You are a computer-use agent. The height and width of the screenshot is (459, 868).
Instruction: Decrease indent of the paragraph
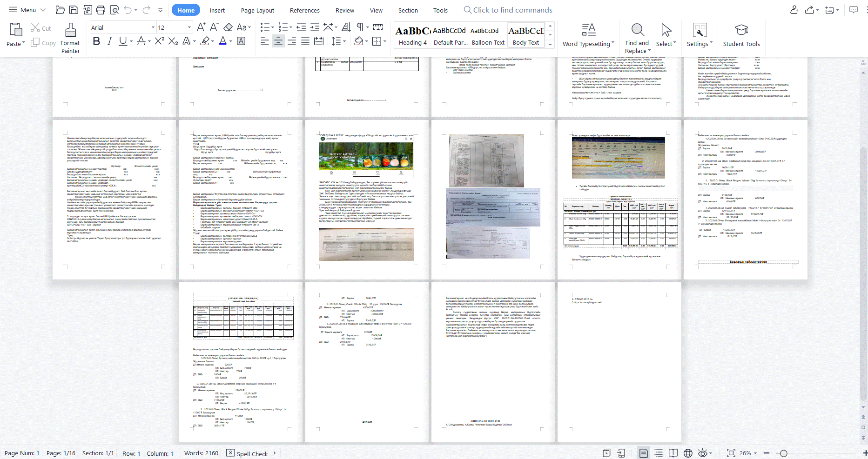coord(301,27)
